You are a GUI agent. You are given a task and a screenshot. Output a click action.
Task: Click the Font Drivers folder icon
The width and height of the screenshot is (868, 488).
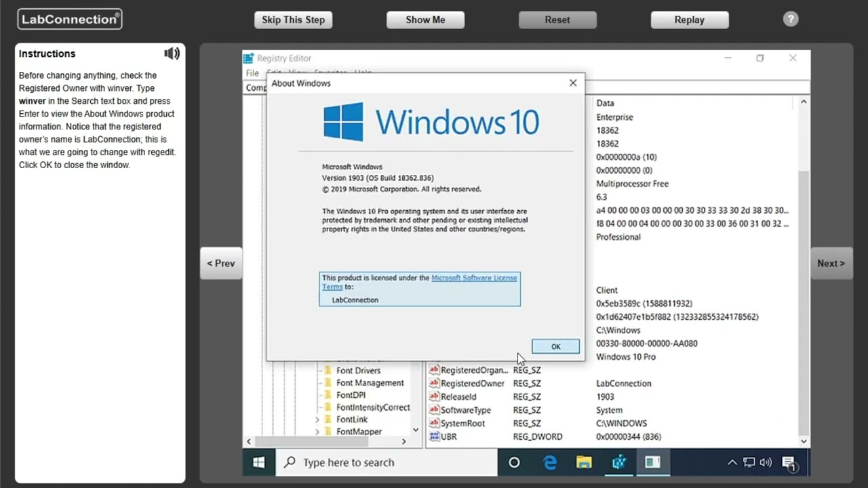pos(328,370)
